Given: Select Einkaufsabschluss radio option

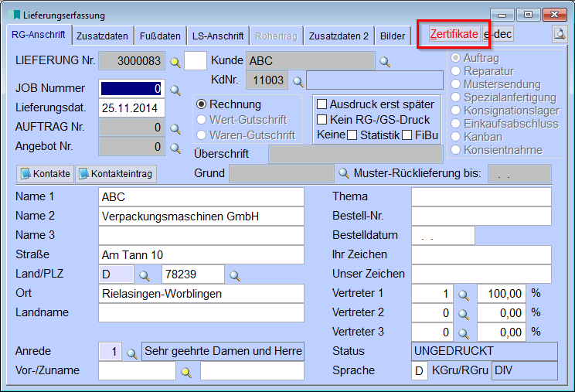Looking at the screenshot, I should click(455, 124).
